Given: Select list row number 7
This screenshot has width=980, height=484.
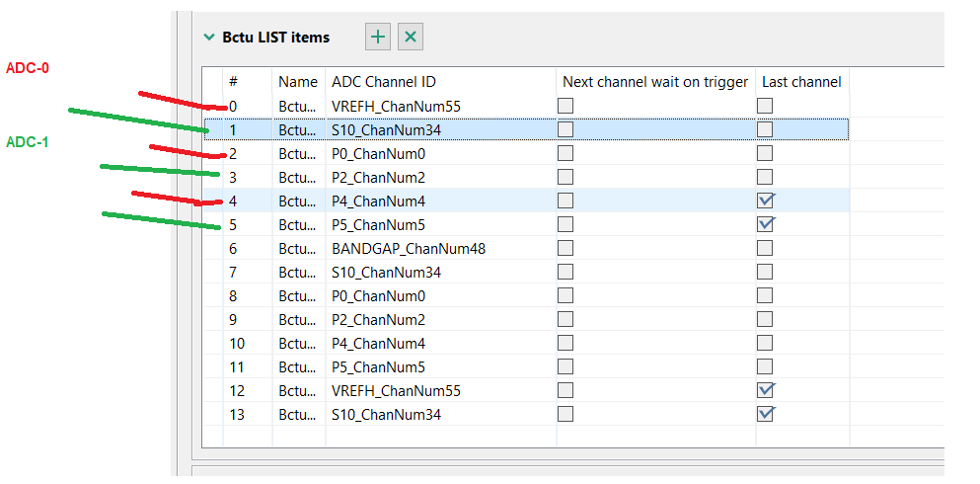Looking at the screenshot, I should pos(233,272).
